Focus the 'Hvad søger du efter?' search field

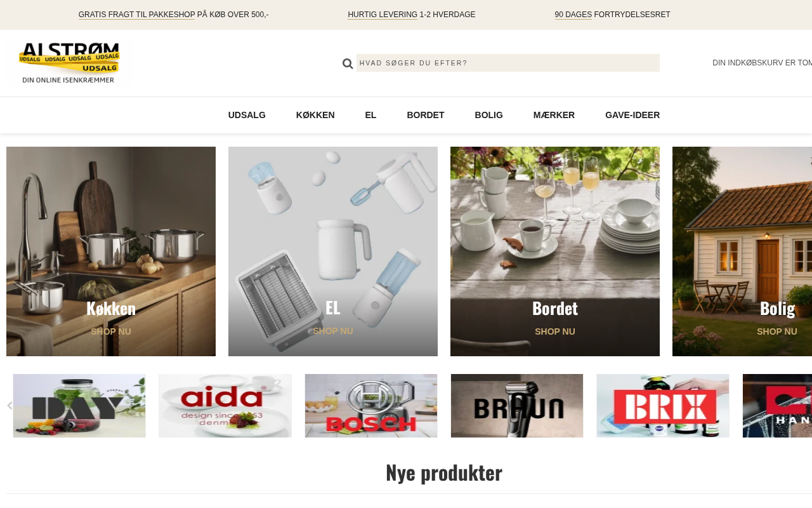508,63
